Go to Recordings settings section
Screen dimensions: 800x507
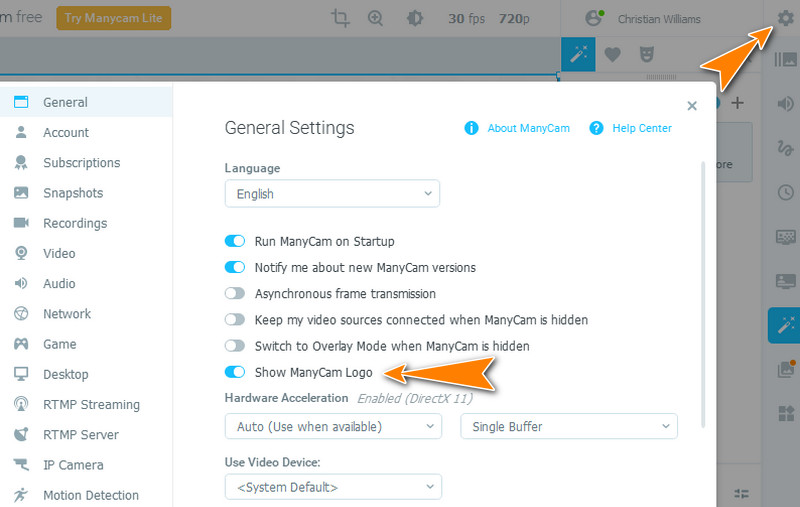coord(74,223)
